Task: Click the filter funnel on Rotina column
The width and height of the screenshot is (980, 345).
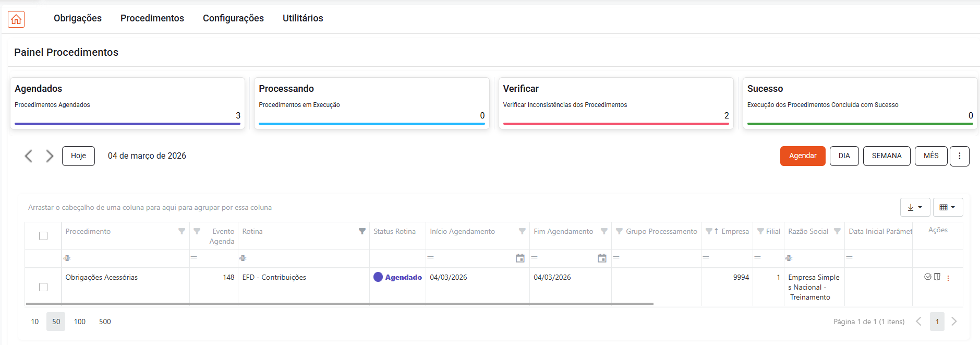Action: [362, 231]
